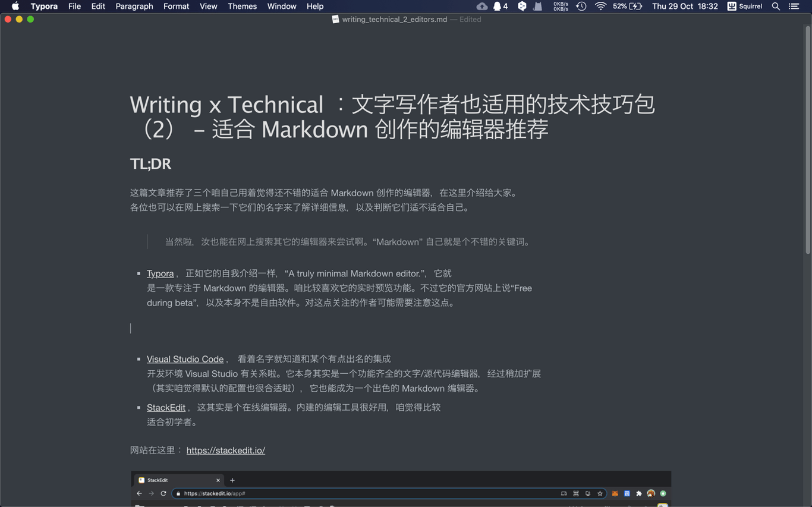The height and width of the screenshot is (507, 812).
Task: Click the vertical scrollbar thumb
Action: tap(808, 140)
